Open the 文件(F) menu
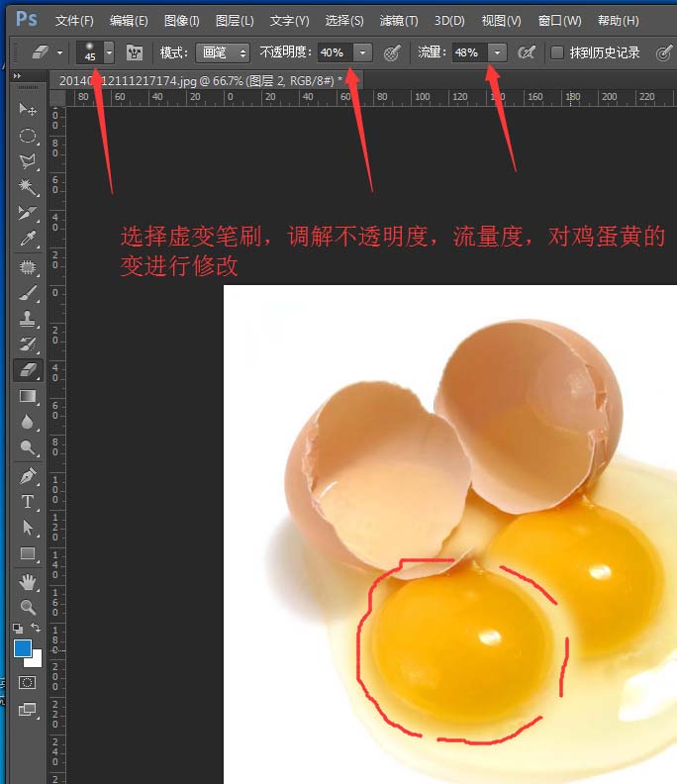This screenshot has width=677, height=784. click(x=74, y=21)
